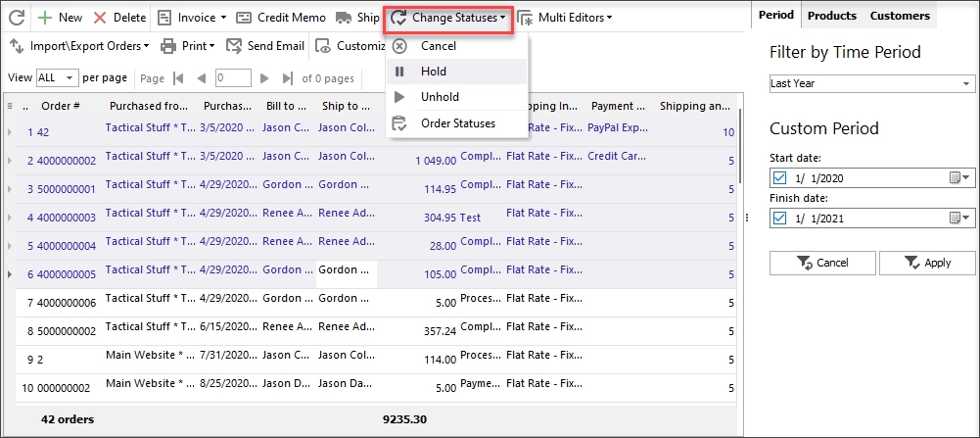Viewport: 980px width, 438px height.
Task: Click the Import\Export Orders arrows icon
Action: point(17,46)
